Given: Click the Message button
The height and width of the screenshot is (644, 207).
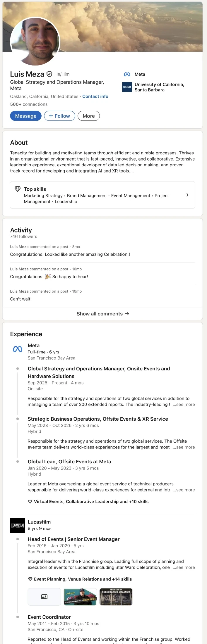Looking at the screenshot, I should [x=26, y=116].
